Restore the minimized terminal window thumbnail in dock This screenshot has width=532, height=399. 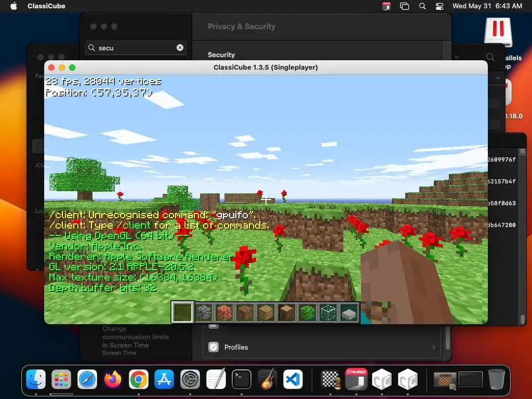click(471, 379)
